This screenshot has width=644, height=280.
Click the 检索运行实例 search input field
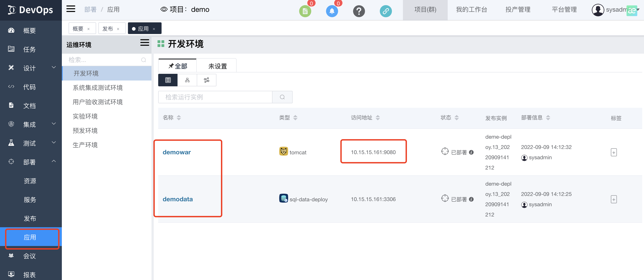click(x=215, y=97)
